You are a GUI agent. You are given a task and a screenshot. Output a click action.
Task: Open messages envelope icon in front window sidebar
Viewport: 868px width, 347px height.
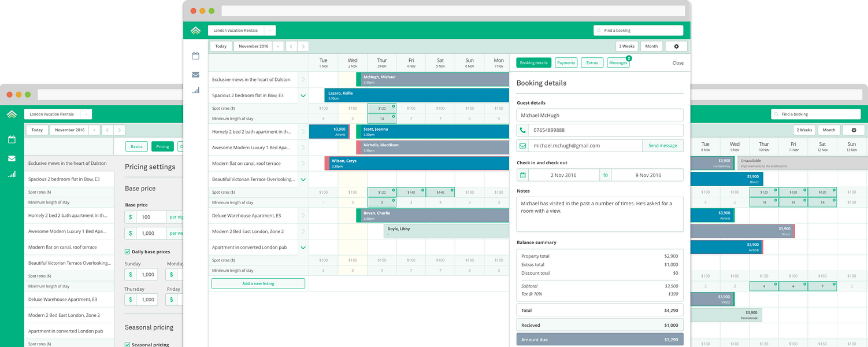[196, 75]
